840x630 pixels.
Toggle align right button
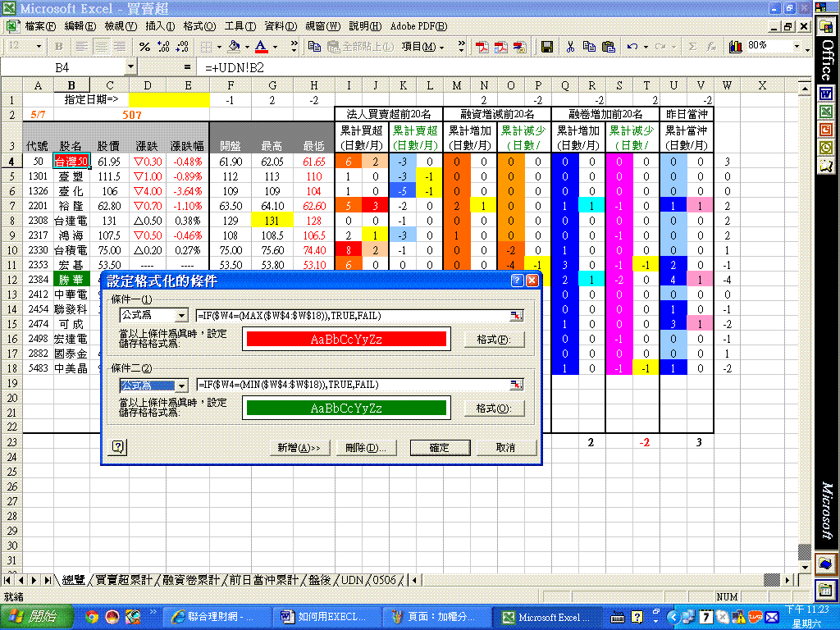pos(120,47)
